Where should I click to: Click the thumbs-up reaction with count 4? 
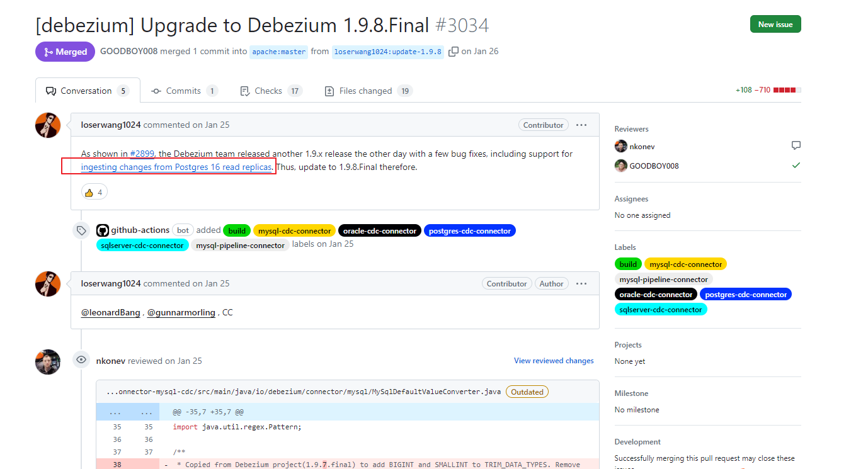[x=94, y=192]
